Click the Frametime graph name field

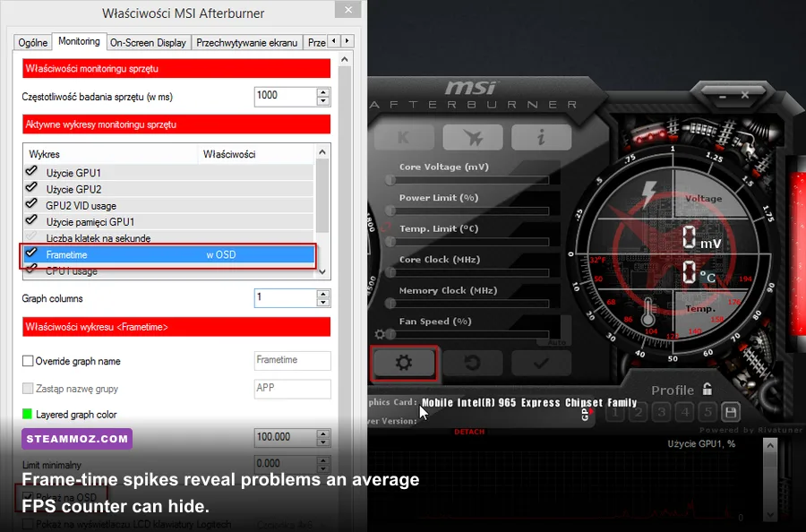pyautogui.click(x=293, y=360)
